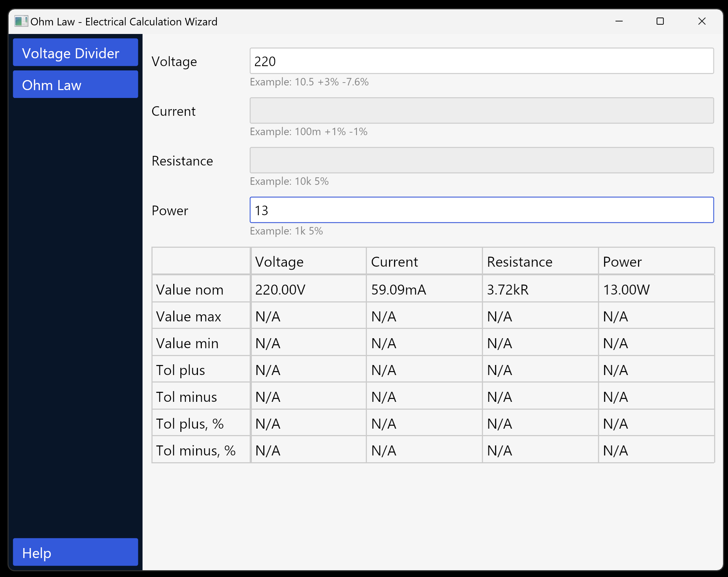
Task: Select the nominal voltage cell showing 220.00V
Action: [280, 290]
